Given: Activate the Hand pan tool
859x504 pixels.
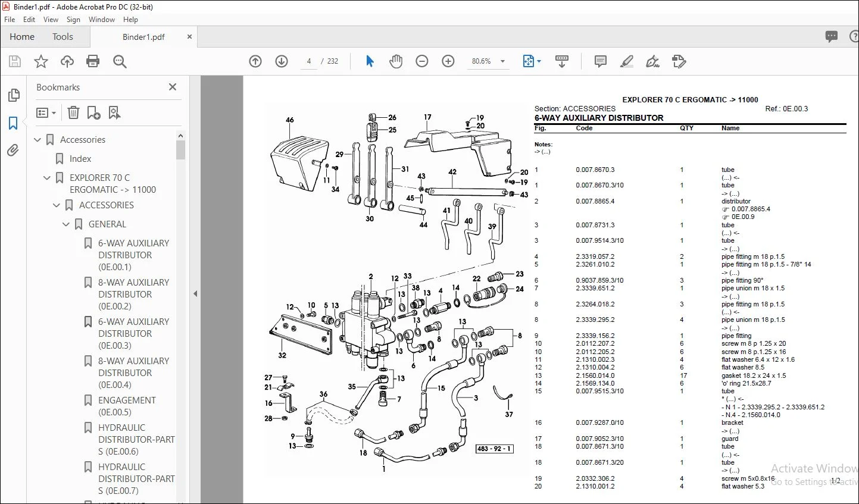Looking at the screenshot, I should click(396, 61).
